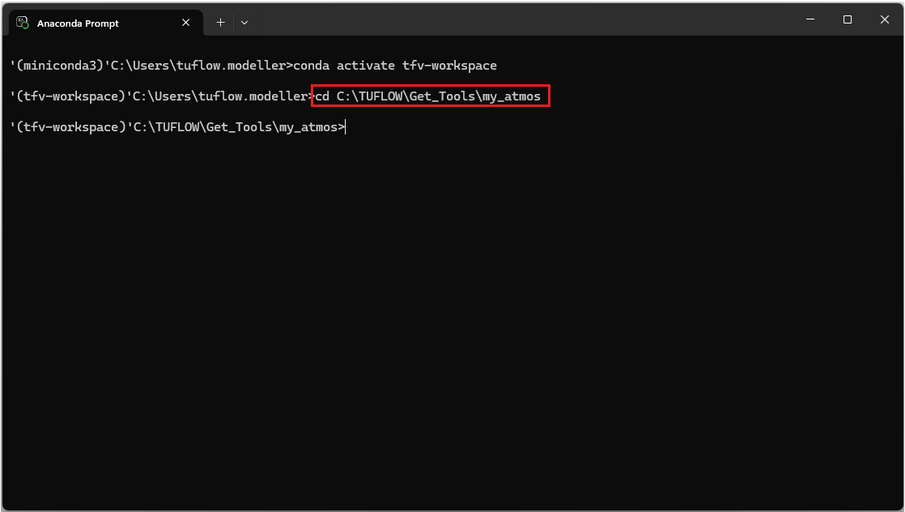Image resolution: width=905 pixels, height=512 pixels.
Task: Click the Anaconda Prompt tab icon
Action: coord(22,22)
